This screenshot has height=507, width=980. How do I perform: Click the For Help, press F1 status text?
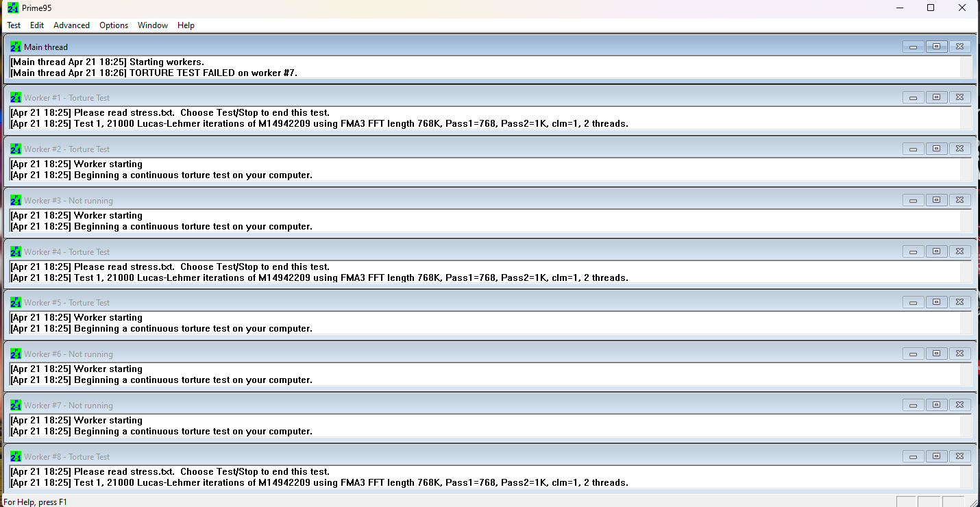[x=35, y=502]
